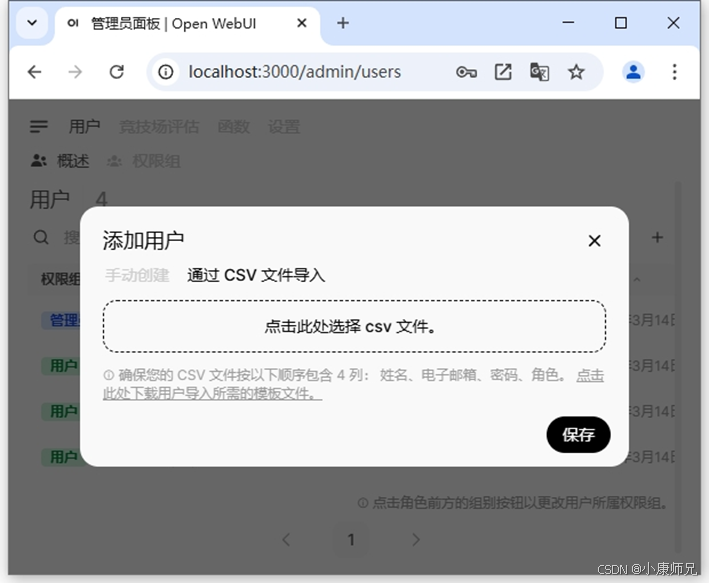The image size is (709, 583).
Task: View site information icon
Action: (x=165, y=72)
